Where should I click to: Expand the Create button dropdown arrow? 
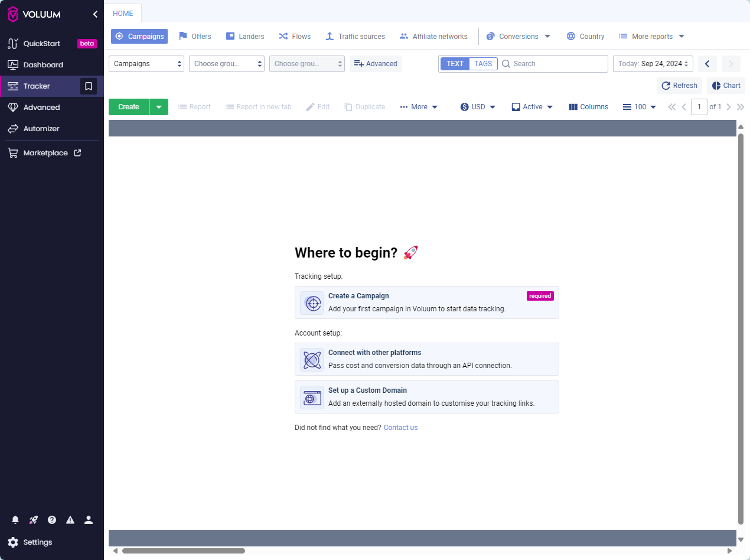(x=159, y=107)
